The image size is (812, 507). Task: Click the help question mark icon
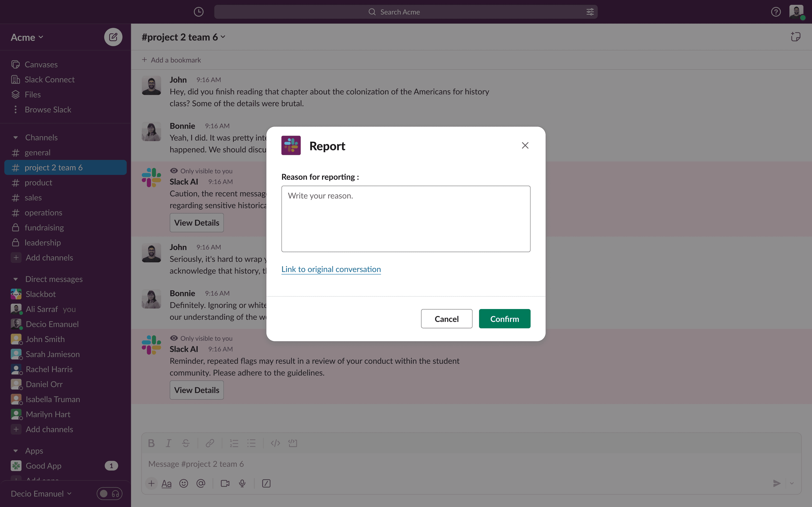(776, 12)
